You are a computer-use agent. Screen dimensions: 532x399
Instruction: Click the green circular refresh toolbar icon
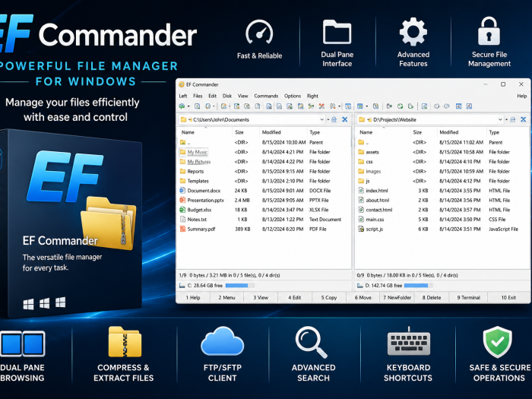(400, 106)
